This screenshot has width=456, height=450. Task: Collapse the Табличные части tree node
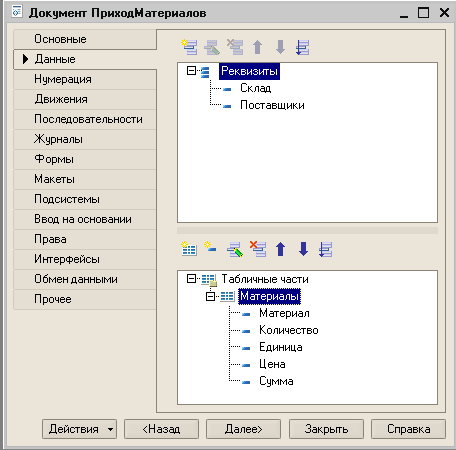pyautogui.click(x=191, y=279)
